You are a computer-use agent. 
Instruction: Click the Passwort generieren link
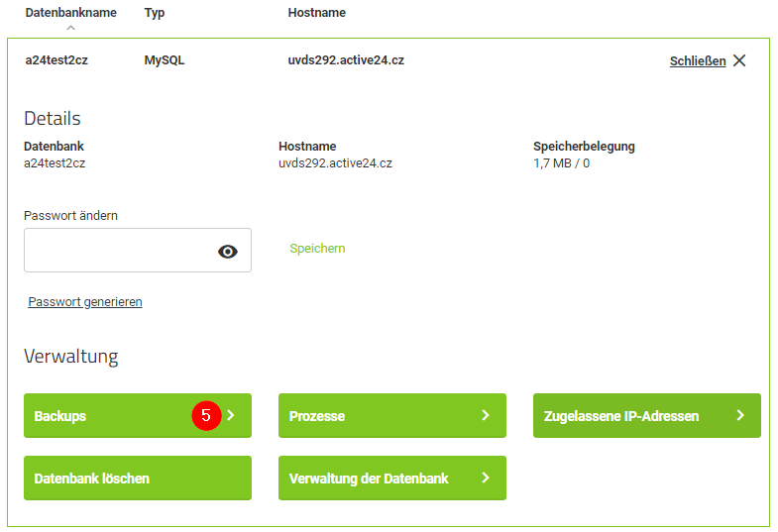85,302
